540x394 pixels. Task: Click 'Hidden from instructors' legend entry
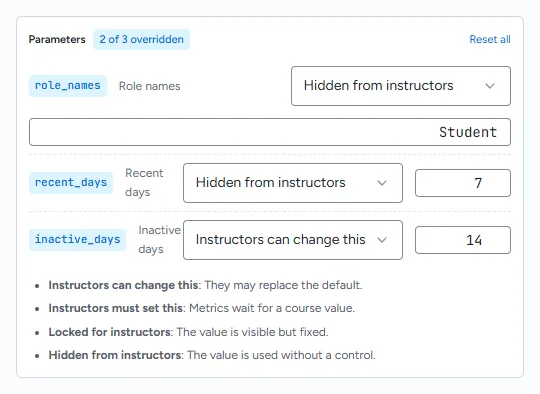tap(212, 355)
